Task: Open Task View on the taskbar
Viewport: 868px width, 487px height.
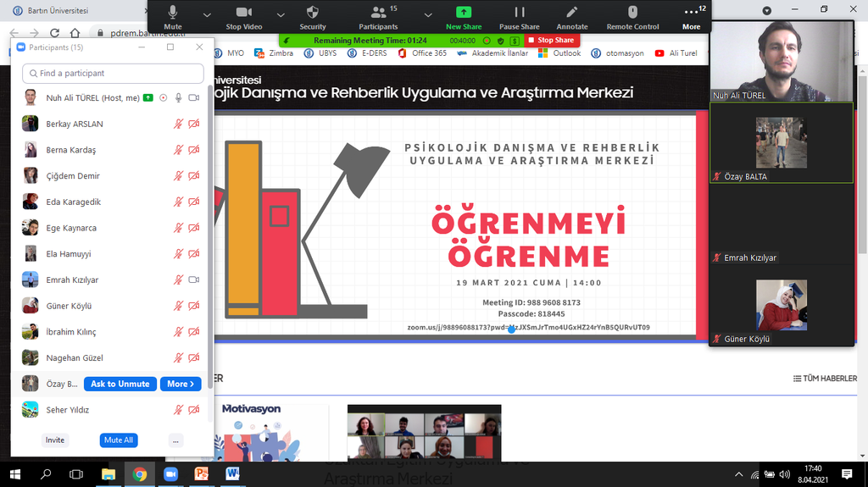Action: tap(75, 474)
